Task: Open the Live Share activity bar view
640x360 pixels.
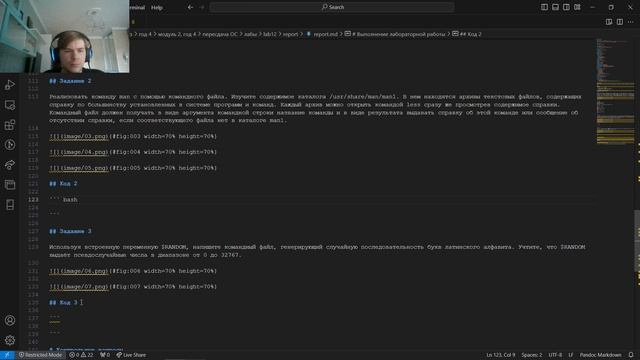Action: coord(10,165)
